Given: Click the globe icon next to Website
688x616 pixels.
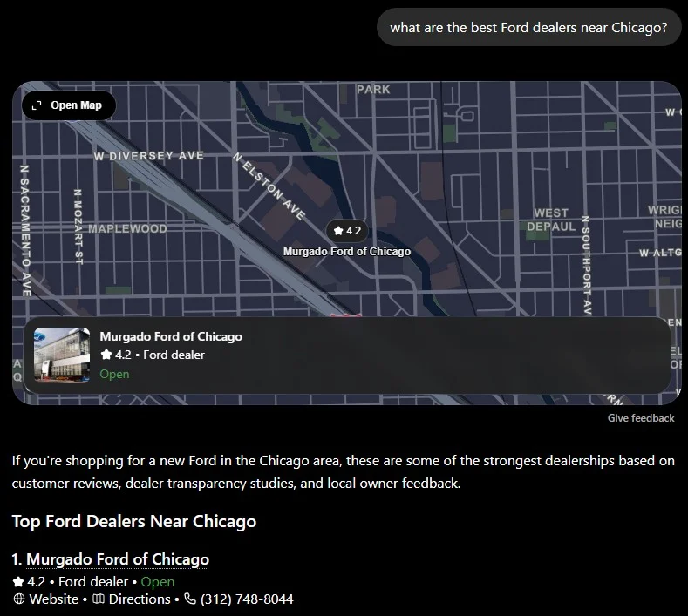Looking at the screenshot, I should [19, 599].
